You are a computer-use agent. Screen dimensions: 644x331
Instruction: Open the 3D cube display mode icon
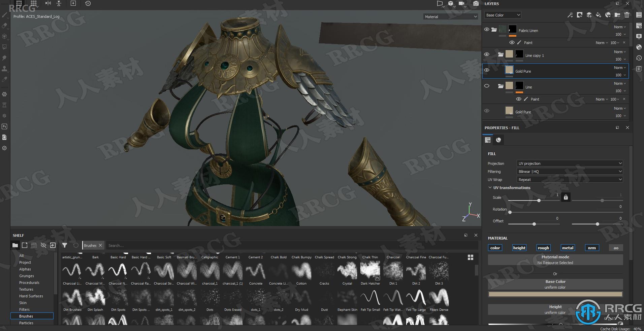point(451,4)
